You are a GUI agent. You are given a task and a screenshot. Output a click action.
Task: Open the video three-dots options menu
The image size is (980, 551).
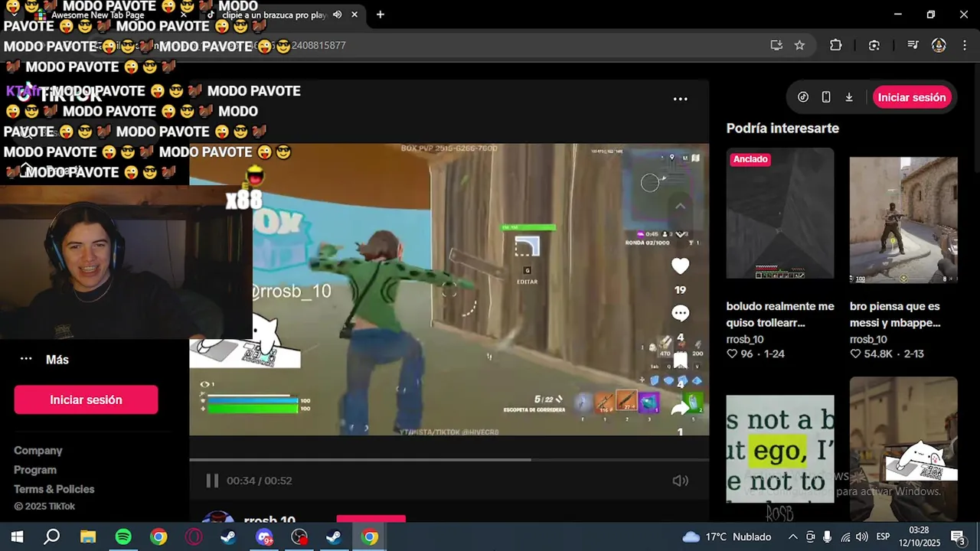click(x=680, y=99)
